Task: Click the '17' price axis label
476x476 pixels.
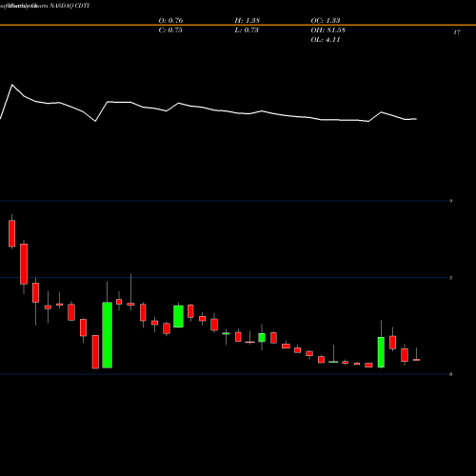Action: [x=457, y=32]
